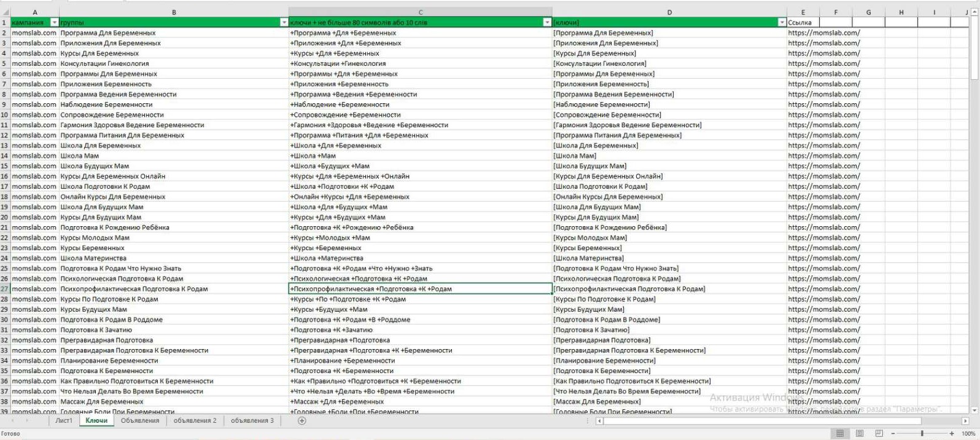
Task: Open filter dropdown for [ключи] column D
Action: (x=782, y=22)
